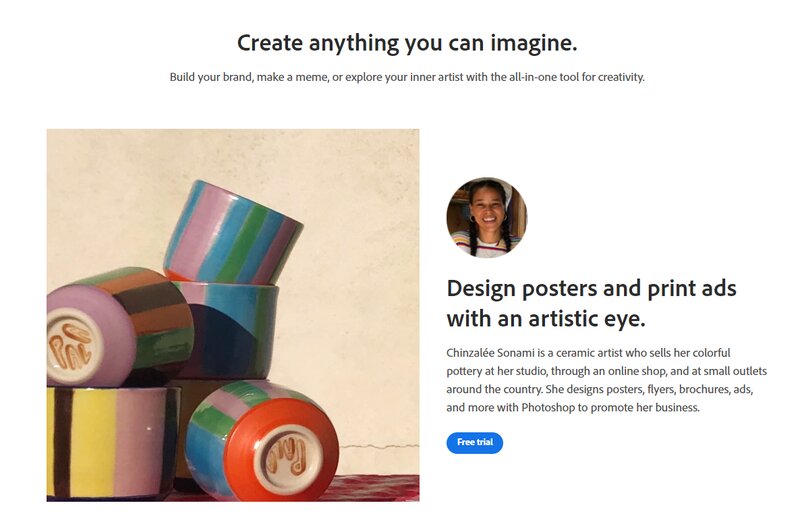
Task: Click the blue Free trial button
Action: 474,442
